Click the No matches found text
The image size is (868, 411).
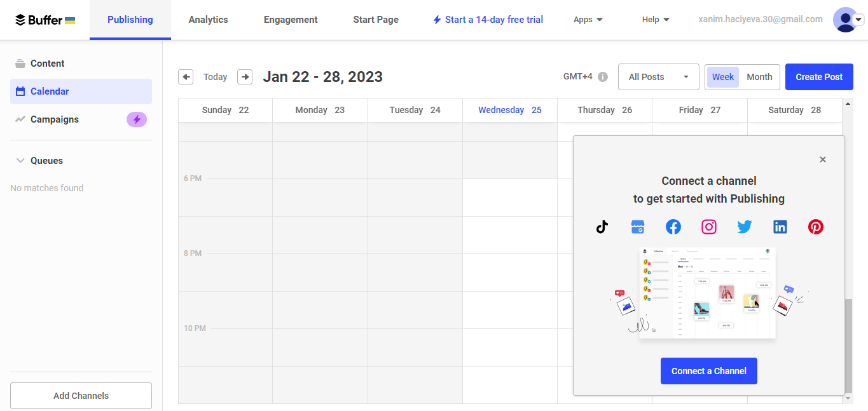(x=47, y=188)
